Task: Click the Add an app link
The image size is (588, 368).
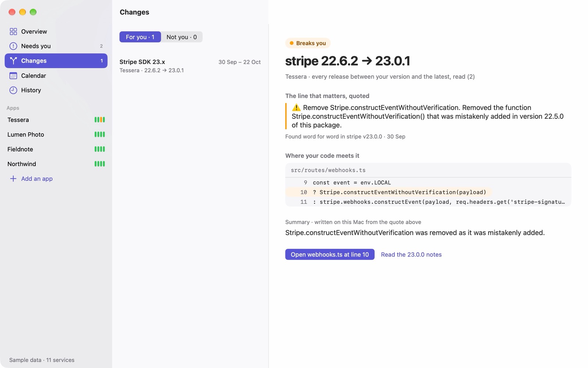Action: [37, 179]
